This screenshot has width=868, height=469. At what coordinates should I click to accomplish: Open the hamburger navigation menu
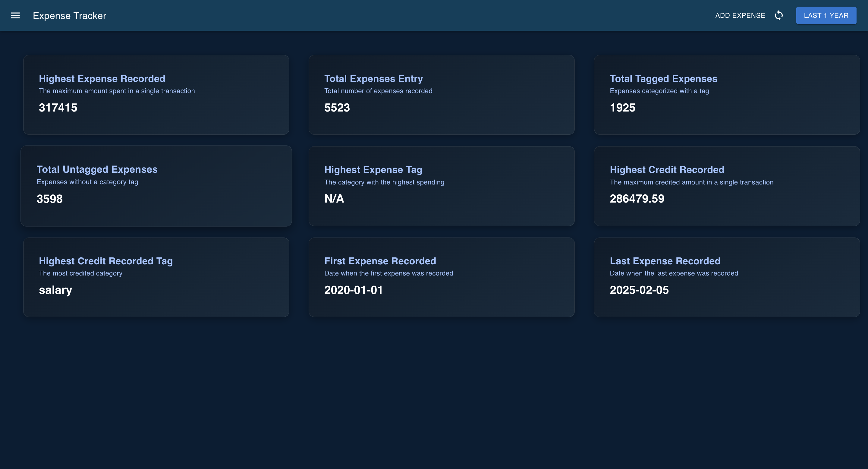click(15, 15)
